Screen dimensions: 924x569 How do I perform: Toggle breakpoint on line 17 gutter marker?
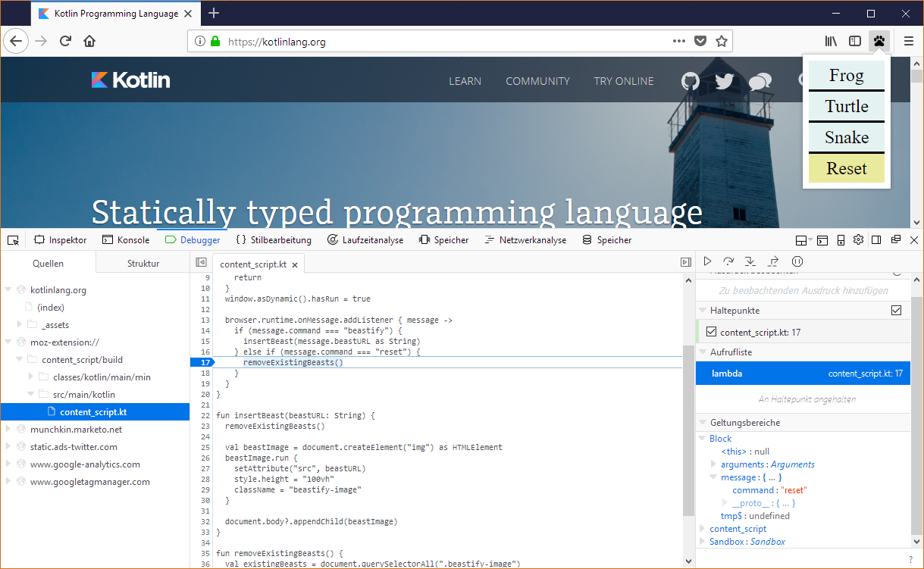coord(203,362)
